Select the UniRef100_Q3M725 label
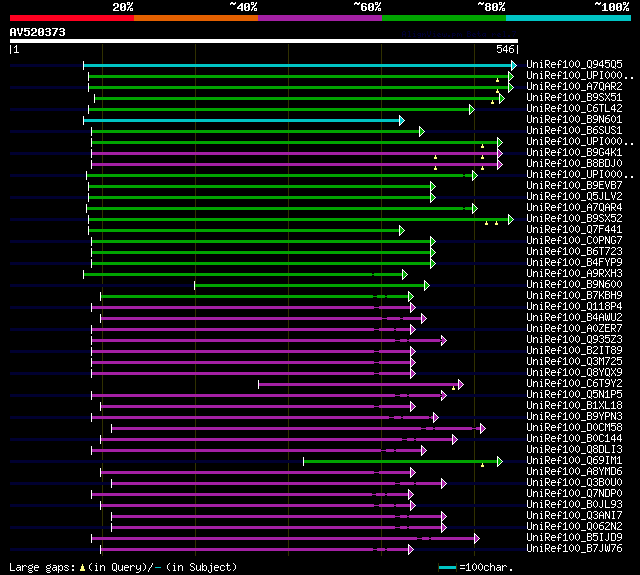Image resolution: width=640 pixels, height=575 pixels. 574,362
